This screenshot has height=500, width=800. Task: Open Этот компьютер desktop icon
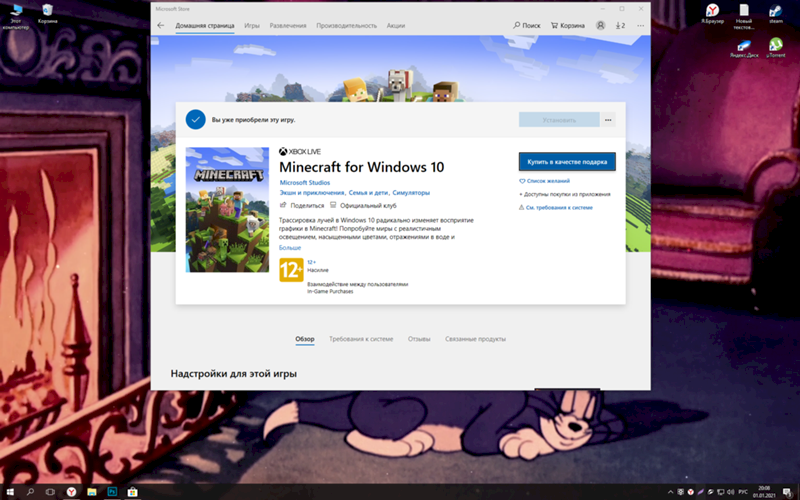pos(16,17)
